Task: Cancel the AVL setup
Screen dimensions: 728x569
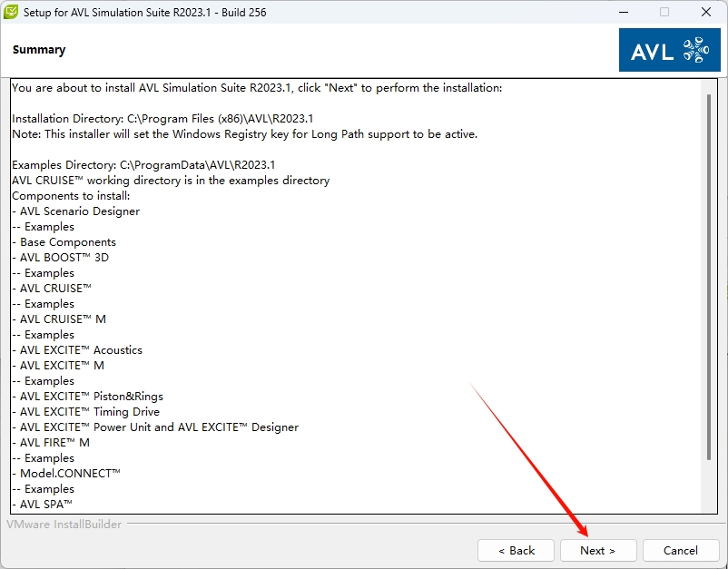Action: tap(680, 550)
